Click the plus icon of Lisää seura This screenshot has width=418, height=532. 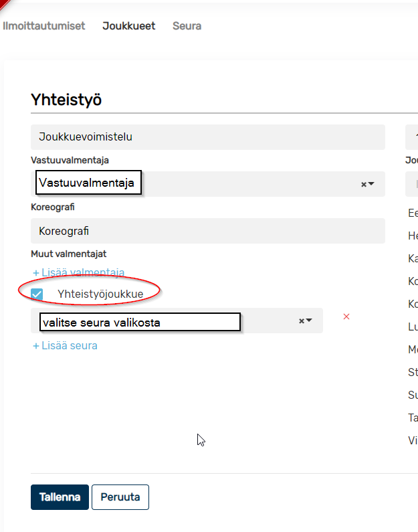(x=36, y=346)
